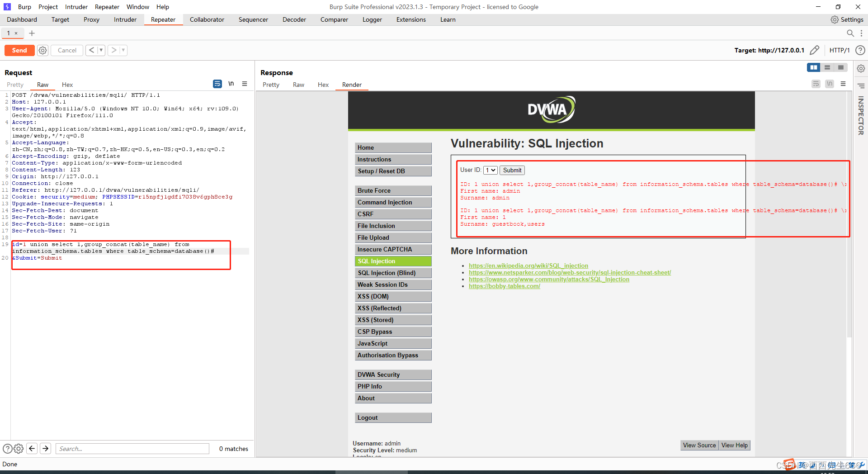Select the response Pretty view tab
868x474 pixels.
pos(271,85)
